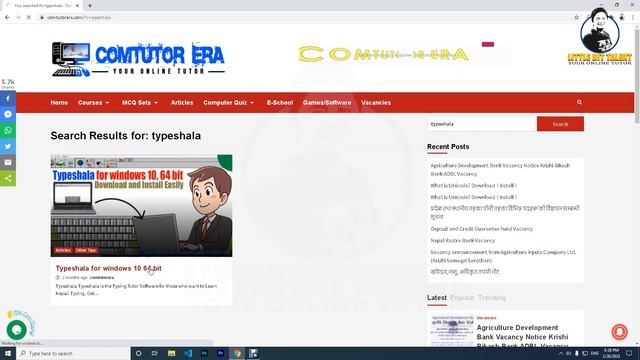
Task: Go back with browser back arrow
Action: 7,18
